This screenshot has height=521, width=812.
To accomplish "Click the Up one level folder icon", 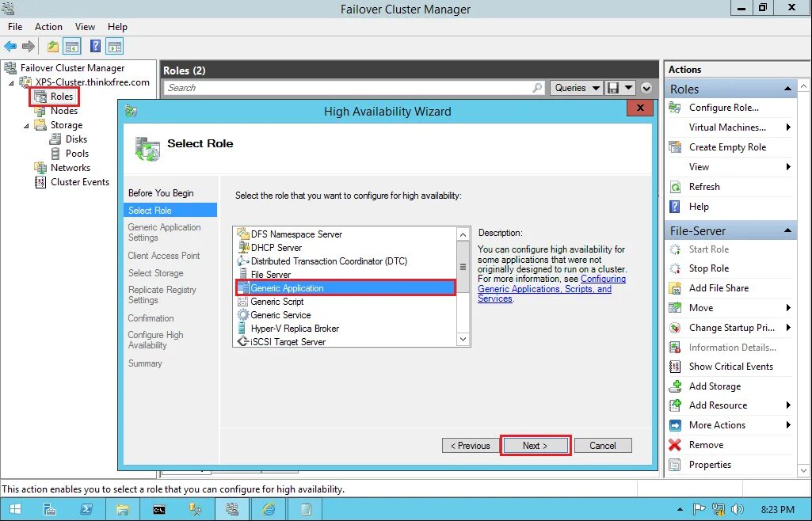I will pos(53,47).
